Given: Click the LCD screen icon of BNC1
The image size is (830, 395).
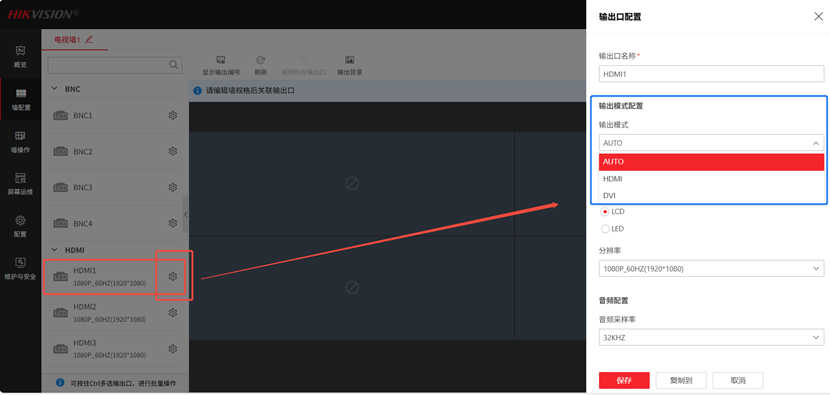Looking at the screenshot, I should (60, 115).
